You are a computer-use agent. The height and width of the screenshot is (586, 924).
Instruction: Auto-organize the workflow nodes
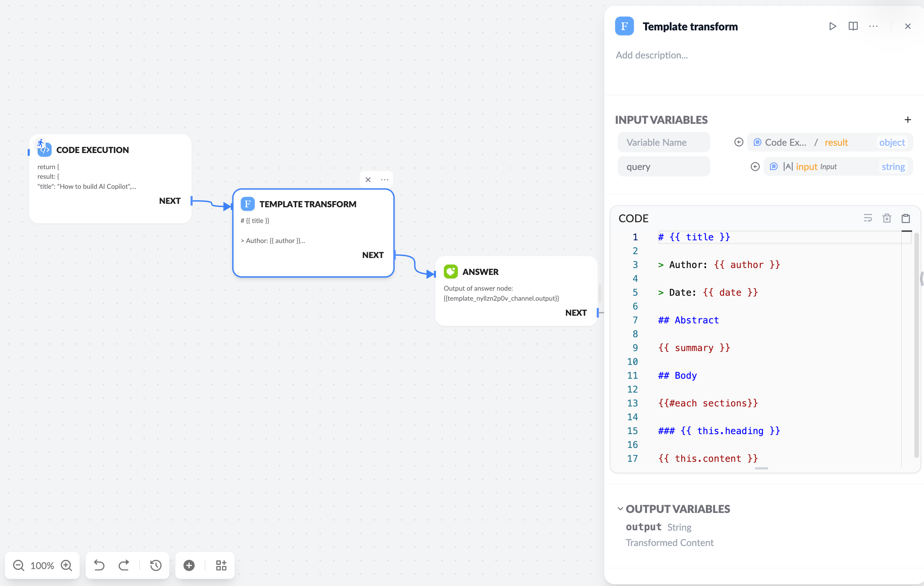pos(221,565)
